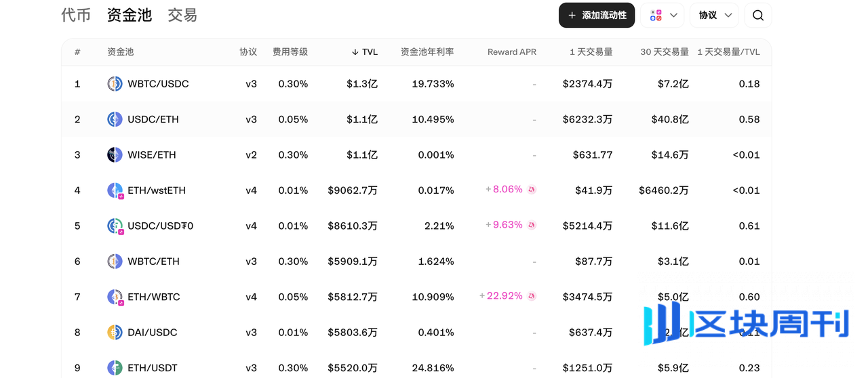Open the USDC/USD₮0 pool link
The image size is (868, 378).
tap(160, 226)
